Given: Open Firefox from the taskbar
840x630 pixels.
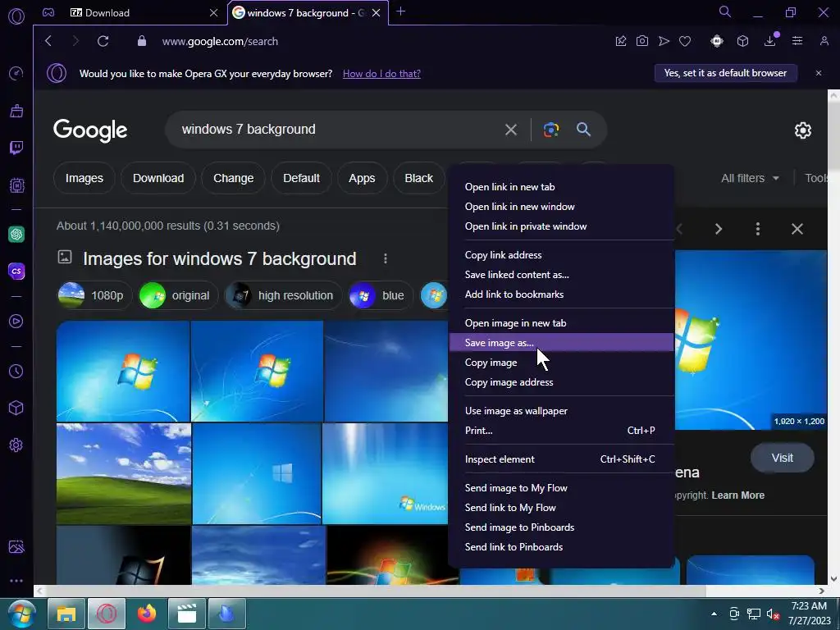Looking at the screenshot, I should coord(146,614).
